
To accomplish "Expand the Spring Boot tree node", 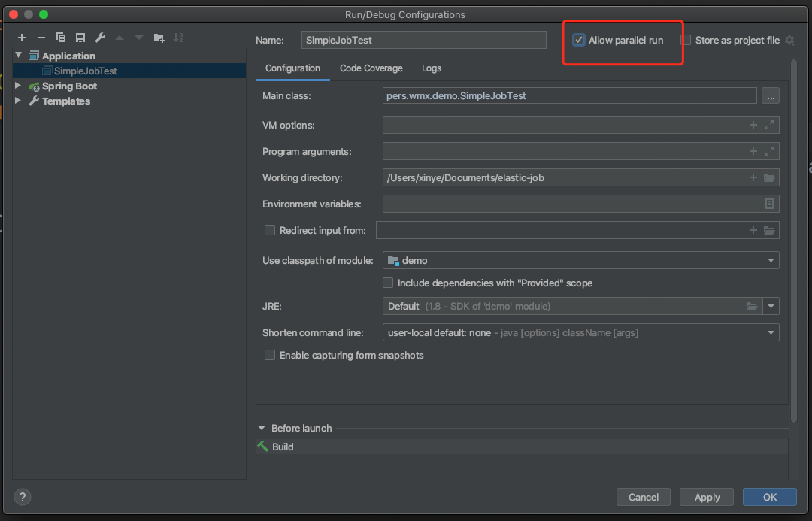I will point(19,86).
